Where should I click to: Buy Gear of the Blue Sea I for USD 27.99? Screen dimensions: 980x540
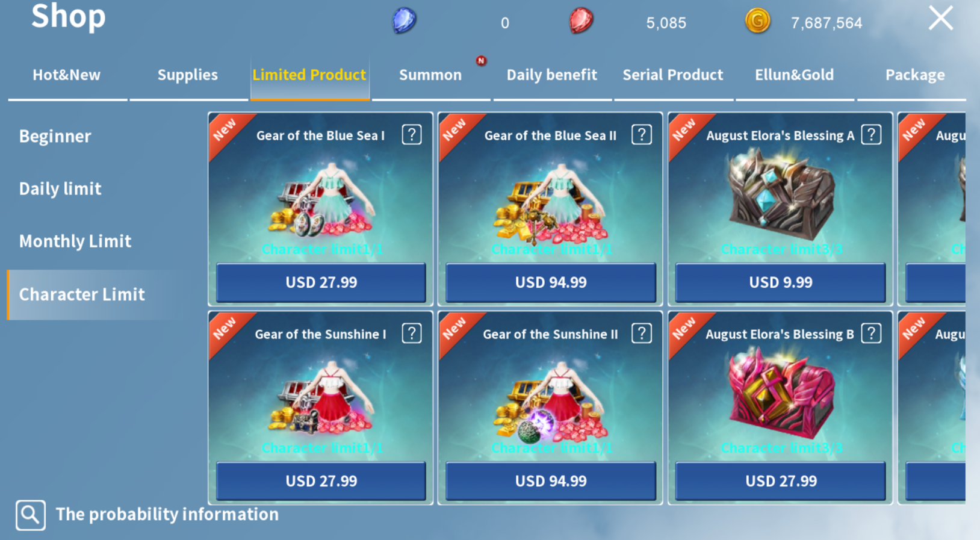tap(321, 282)
